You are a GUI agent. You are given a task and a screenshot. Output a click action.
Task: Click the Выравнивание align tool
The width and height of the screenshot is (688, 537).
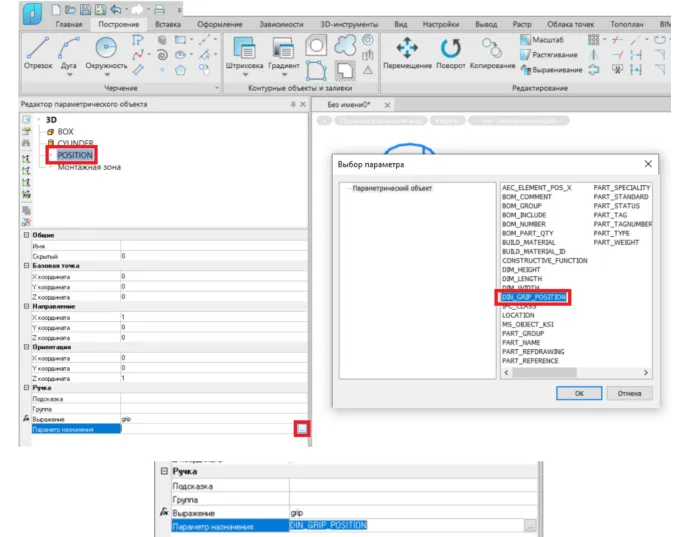pos(551,70)
